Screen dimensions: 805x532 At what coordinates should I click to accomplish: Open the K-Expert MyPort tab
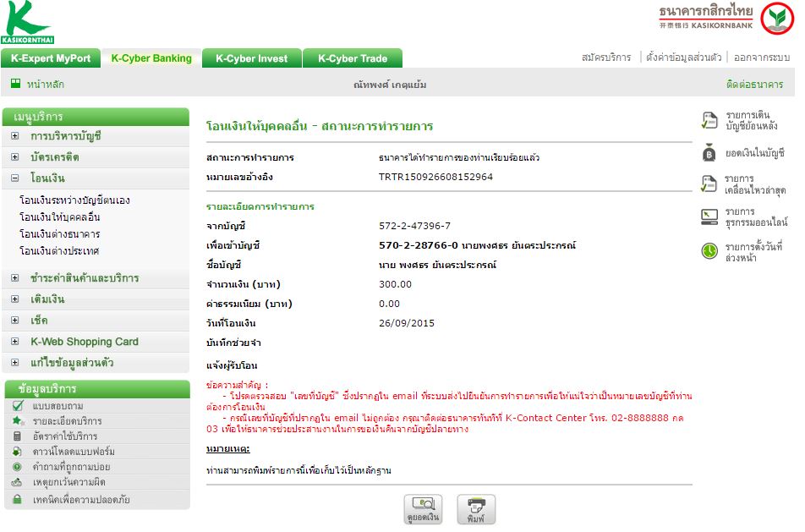click(x=51, y=58)
